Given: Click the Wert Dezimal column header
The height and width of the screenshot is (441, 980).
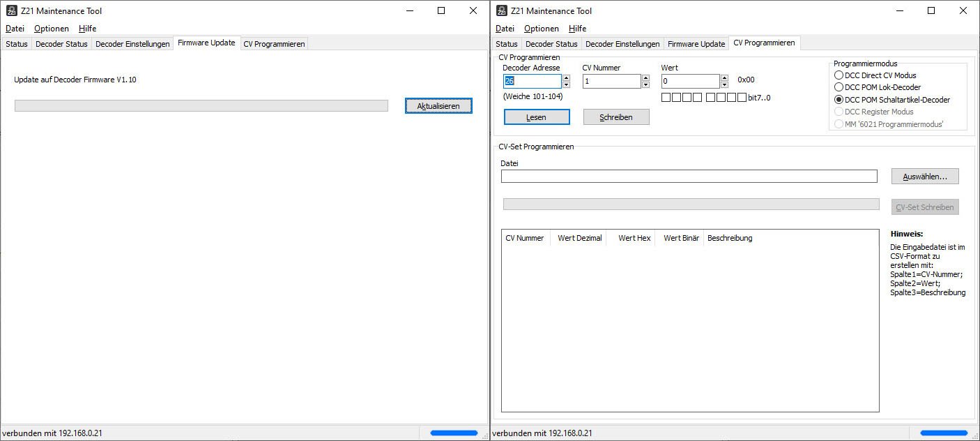Looking at the screenshot, I should click(579, 238).
